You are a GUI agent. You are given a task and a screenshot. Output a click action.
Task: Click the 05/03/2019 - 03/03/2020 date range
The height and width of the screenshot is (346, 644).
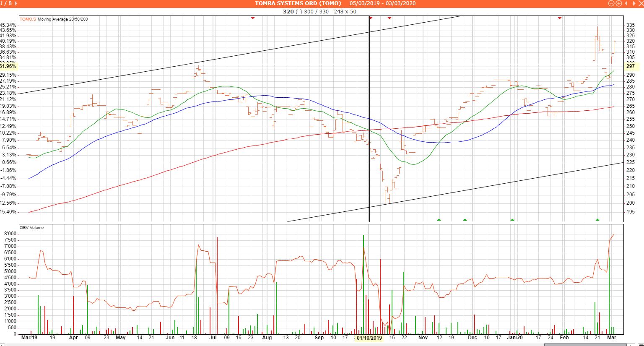(x=382, y=3)
